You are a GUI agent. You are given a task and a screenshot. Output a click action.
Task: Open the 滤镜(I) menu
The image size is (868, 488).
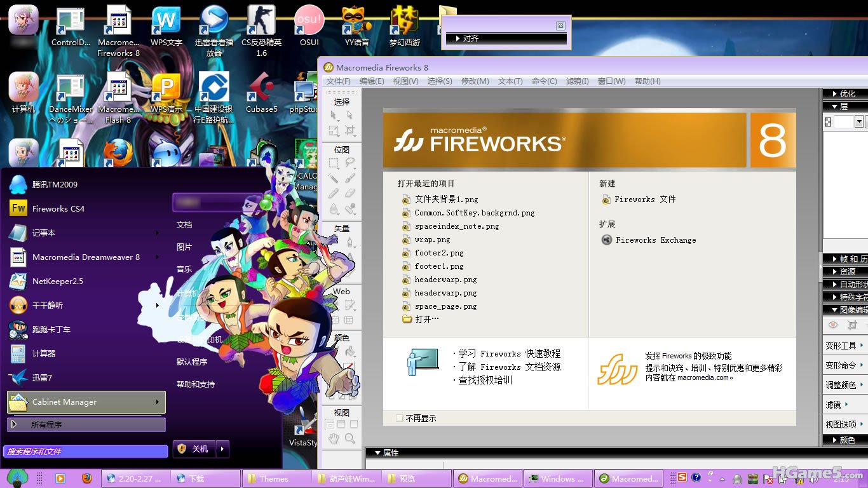(x=577, y=81)
